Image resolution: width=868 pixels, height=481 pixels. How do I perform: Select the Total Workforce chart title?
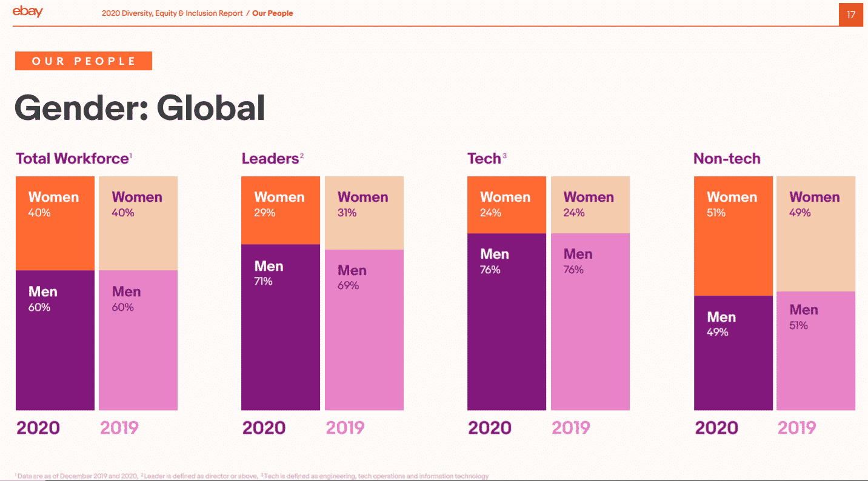(72, 159)
